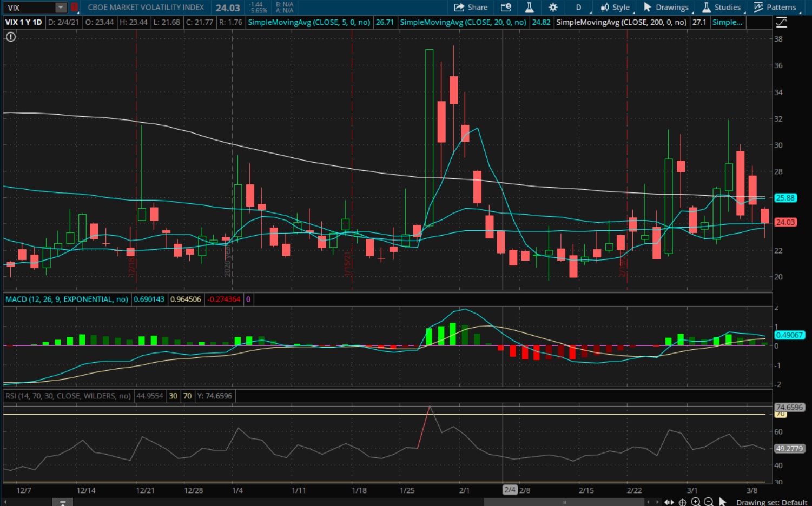This screenshot has height=506, width=812.
Task: Open the Studies menu
Action: tap(721, 8)
